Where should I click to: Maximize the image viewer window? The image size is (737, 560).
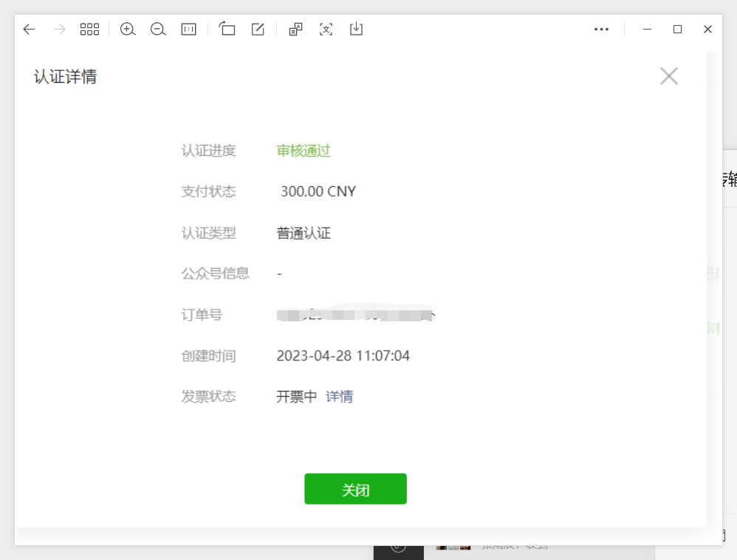[677, 29]
